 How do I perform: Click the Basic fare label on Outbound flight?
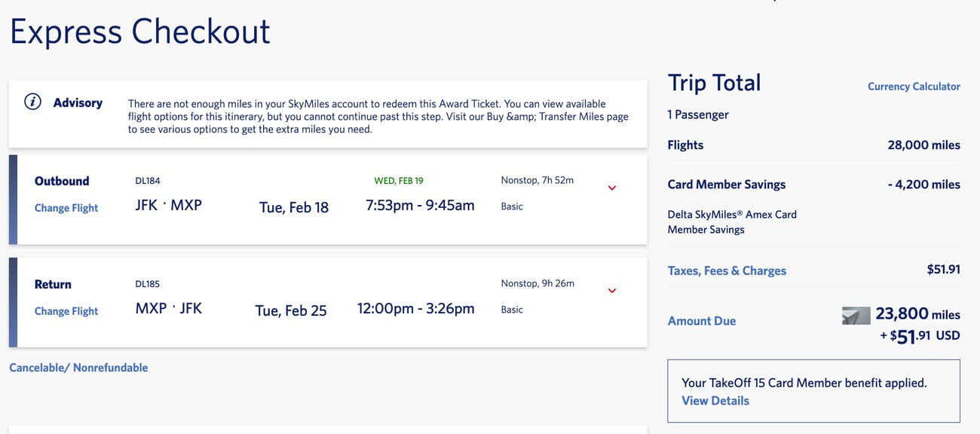(x=512, y=206)
